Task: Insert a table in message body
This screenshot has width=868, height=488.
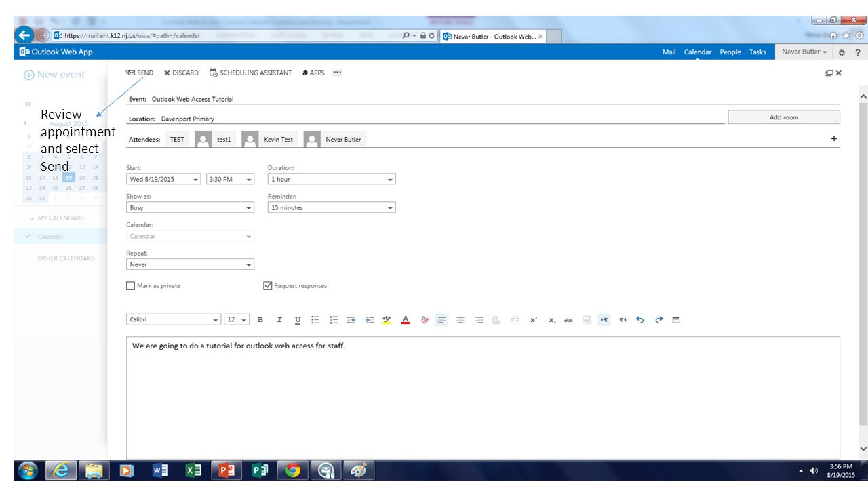Action: point(676,320)
